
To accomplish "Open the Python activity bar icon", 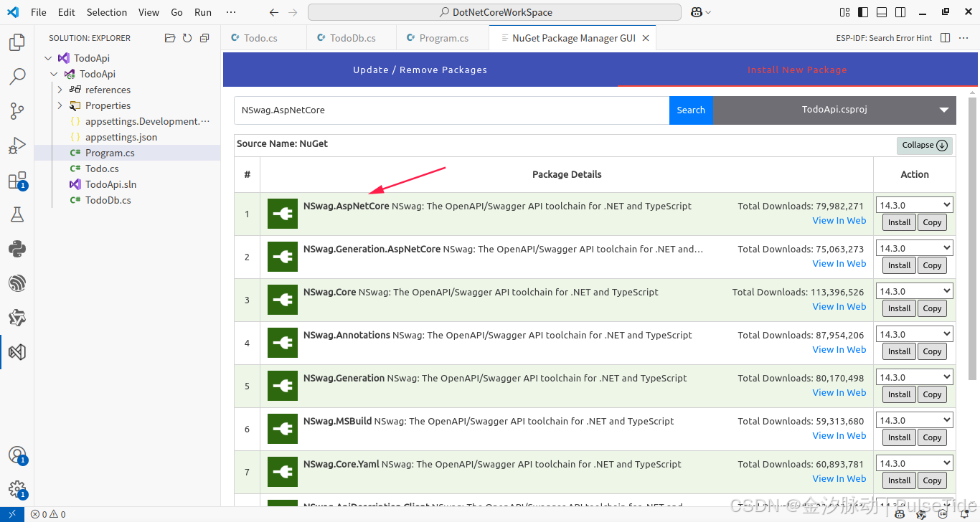I will click(17, 249).
